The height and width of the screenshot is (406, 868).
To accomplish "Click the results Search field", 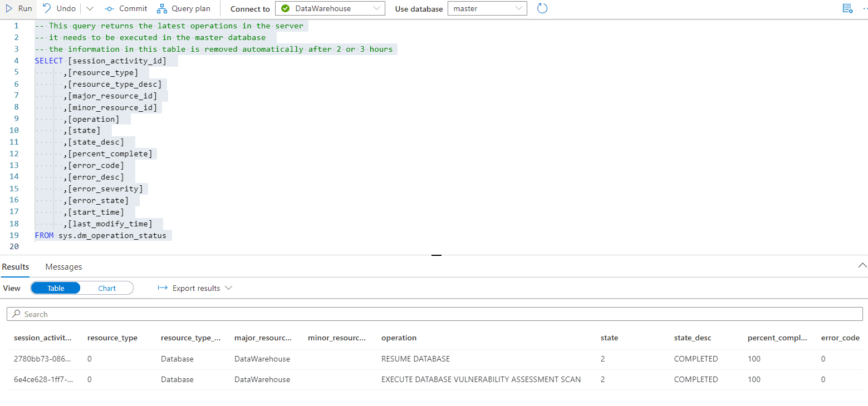I will (x=434, y=314).
